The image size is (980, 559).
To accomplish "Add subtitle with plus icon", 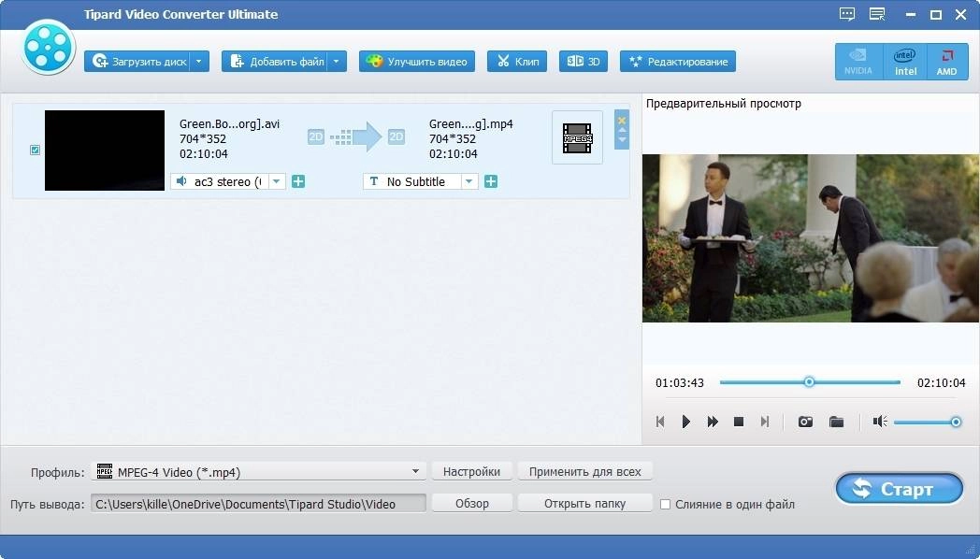I will (x=491, y=181).
